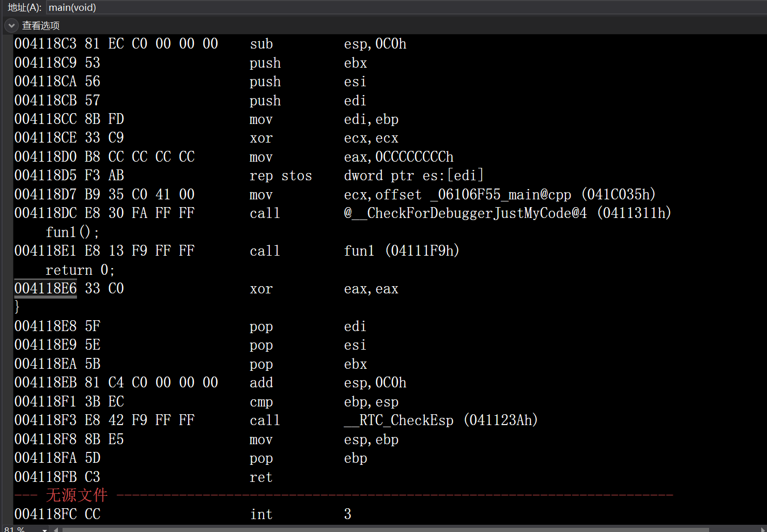Select the pop edi line at 004118E8
Viewport: 767px width, 532px height.
pyautogui.click(x=190, y=326)
